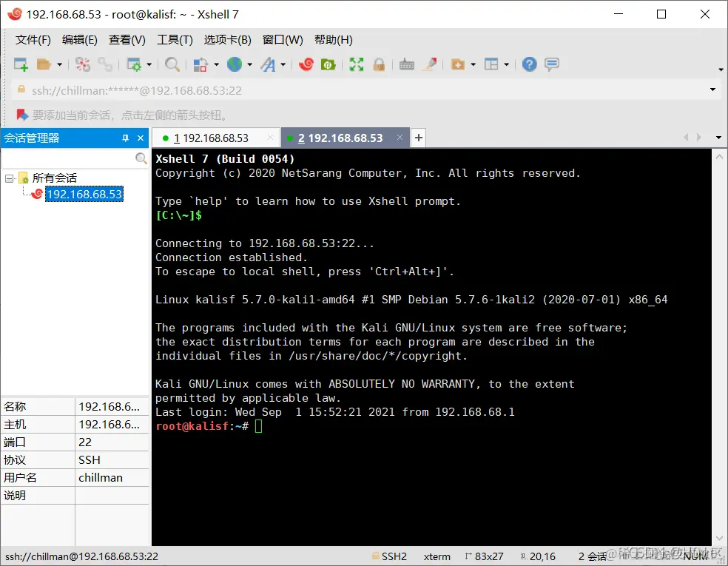The height and width of the screenshot is (566, 728).
Task: Click the Disconnect icon in toolbar
Action: pyautogui.click(x=83, y=64)
